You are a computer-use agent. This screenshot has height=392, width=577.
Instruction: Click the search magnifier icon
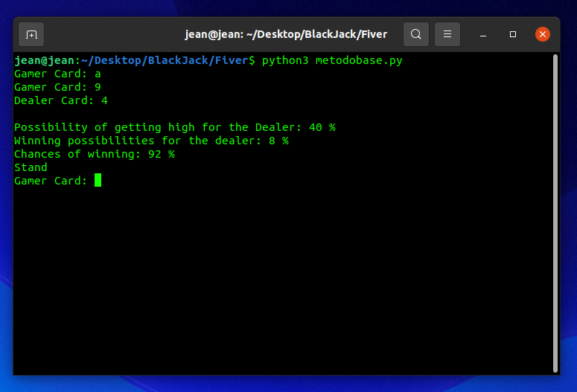[x=416, y=34]
